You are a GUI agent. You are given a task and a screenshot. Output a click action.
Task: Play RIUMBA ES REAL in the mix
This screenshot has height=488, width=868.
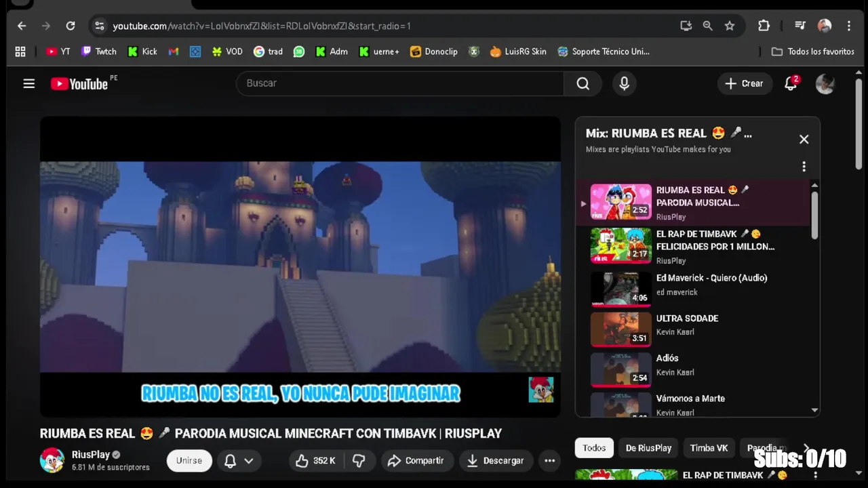click(x=693, y=203)
